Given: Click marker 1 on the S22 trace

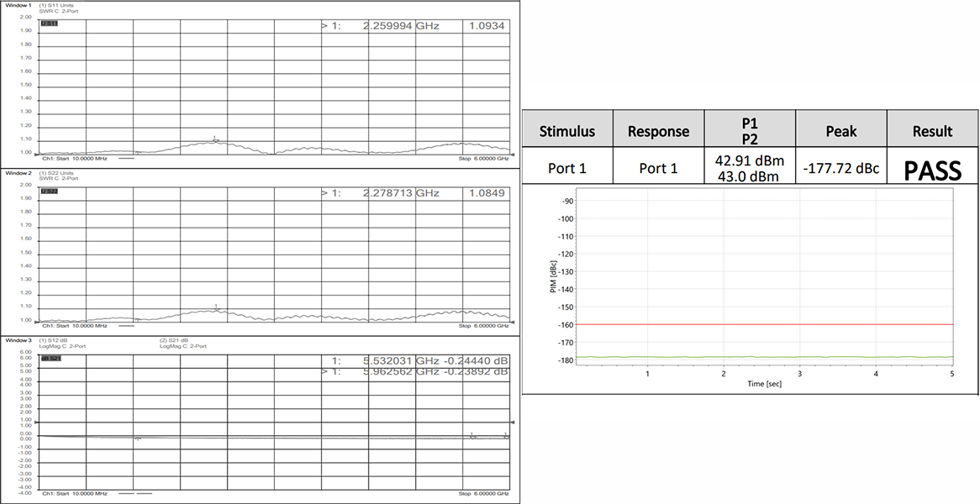Looking at the screenshot, I should 217,307.
